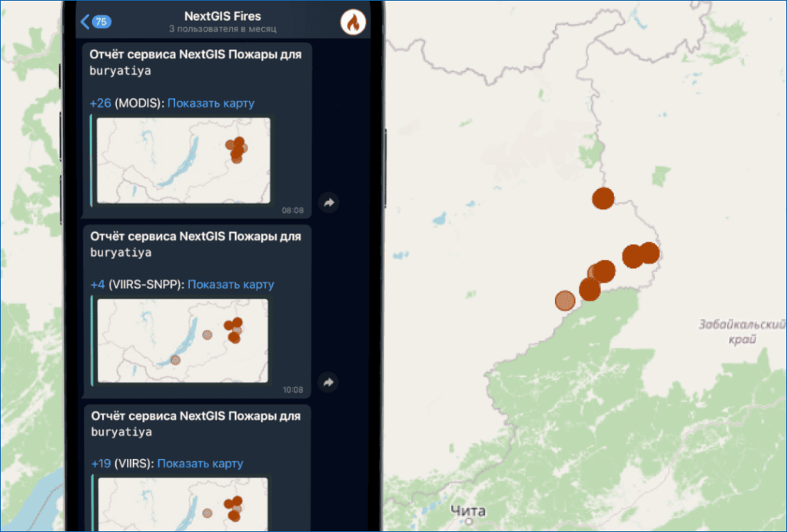787x532 pixels.
Task: Open 'Показать карту' link for MODIS report
Action: (211, 103)
